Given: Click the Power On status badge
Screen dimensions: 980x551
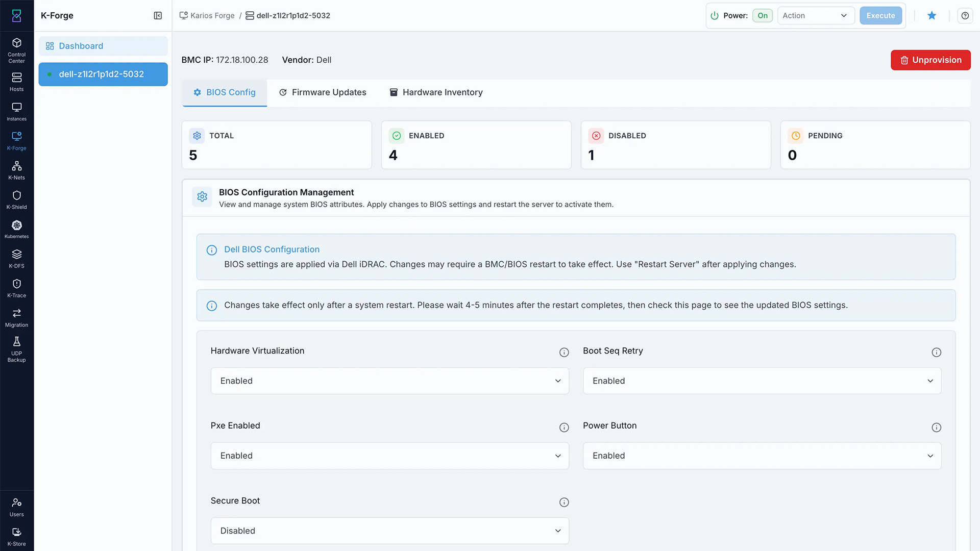Looking at the screenshot, I should point(763,16).
